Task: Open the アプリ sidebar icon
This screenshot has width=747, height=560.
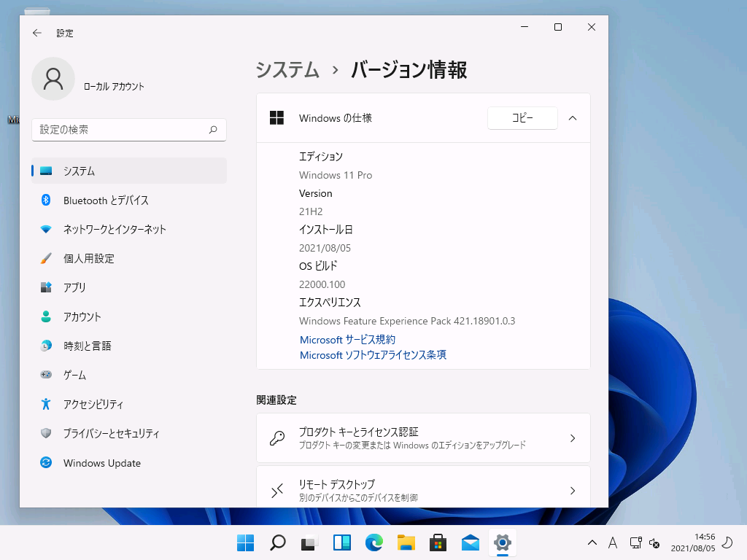Action: [46, 287]
